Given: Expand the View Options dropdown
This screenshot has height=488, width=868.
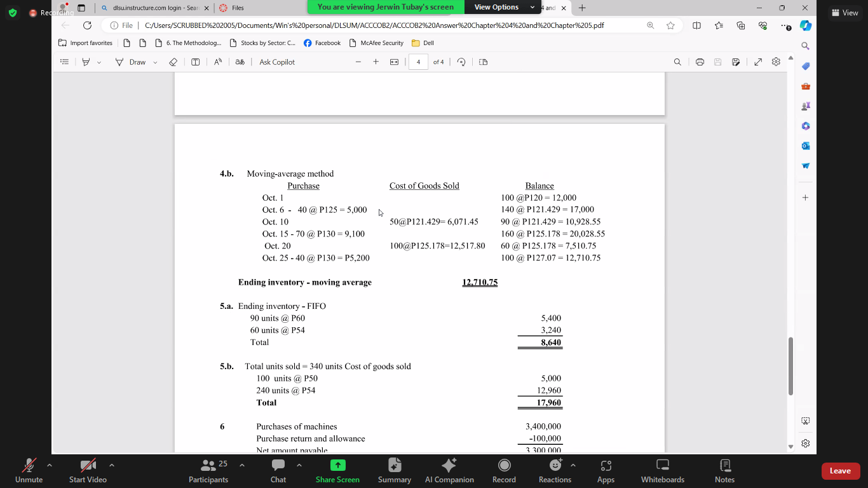Looking at the screenshot, I should tap(505, 7).
